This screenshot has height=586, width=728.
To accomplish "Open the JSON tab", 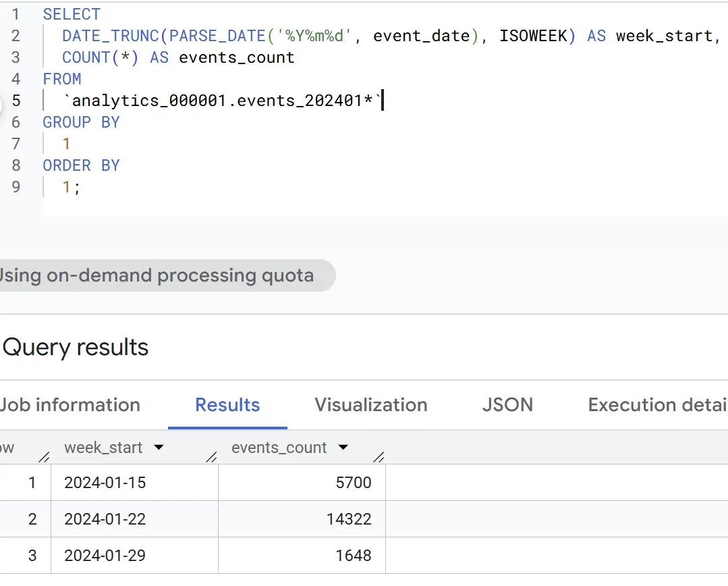I will [x=507, y=405].
